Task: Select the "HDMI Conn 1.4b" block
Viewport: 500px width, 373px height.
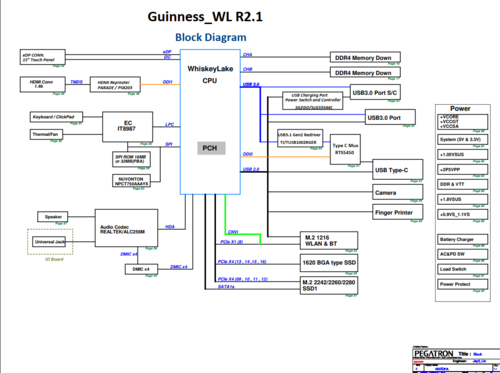Action: (x=42, y=84)
